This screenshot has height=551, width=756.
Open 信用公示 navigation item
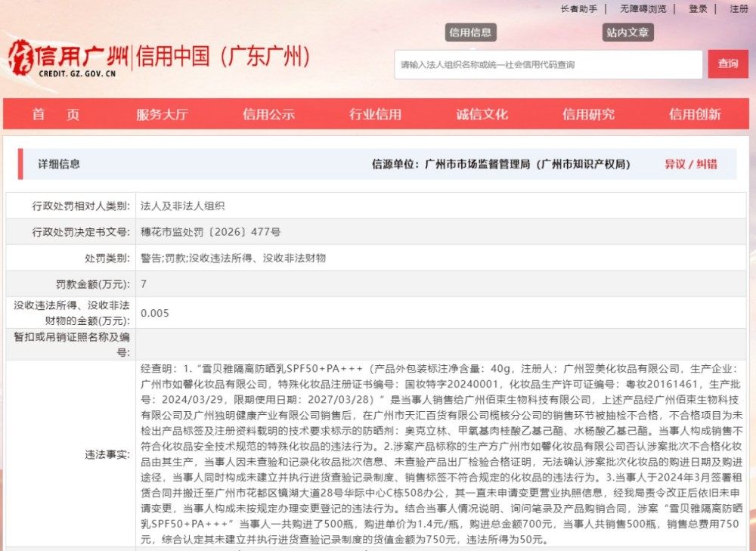(268, 114)
